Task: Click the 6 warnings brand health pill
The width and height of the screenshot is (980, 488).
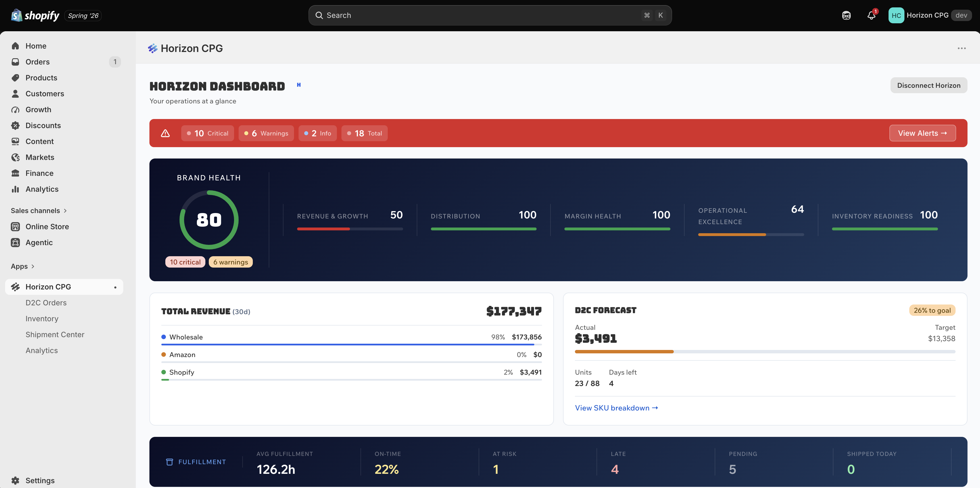Action: point(231,262)
